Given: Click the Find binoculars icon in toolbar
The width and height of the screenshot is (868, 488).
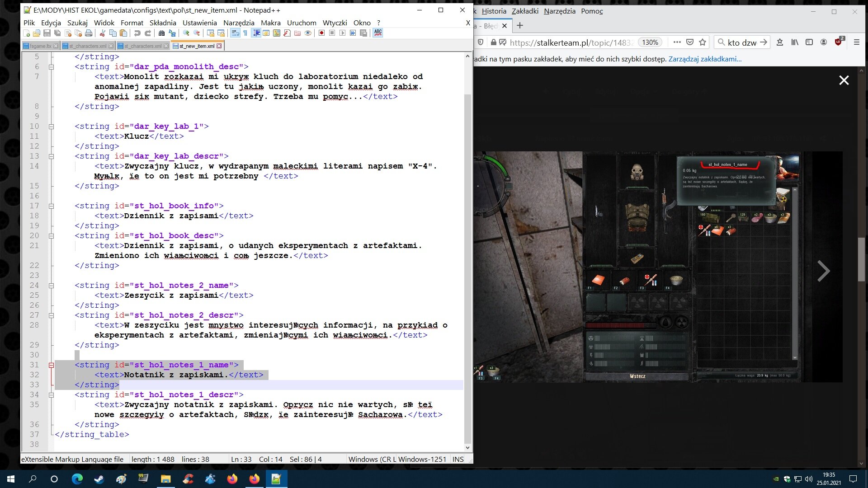Looking at the screenshot, I should [x=161, y=33].
